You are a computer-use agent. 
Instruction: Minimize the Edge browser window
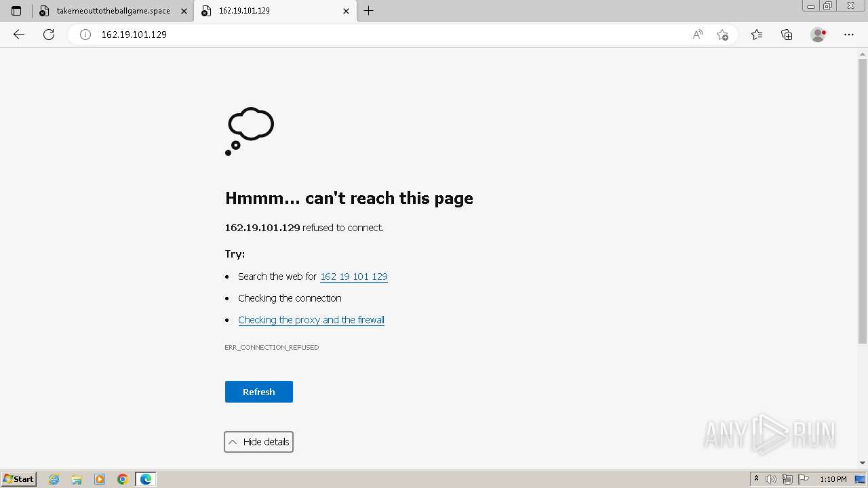811,6
